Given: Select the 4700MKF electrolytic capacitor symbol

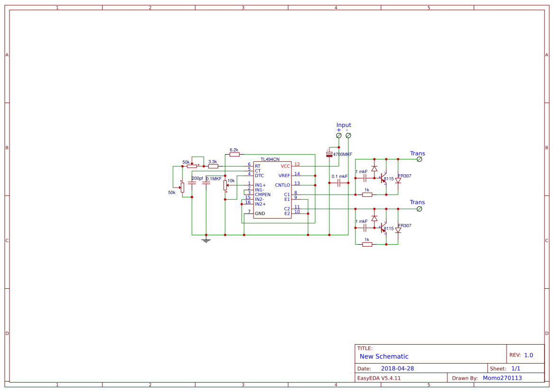Looking at the screenshot, I should 329,153.
